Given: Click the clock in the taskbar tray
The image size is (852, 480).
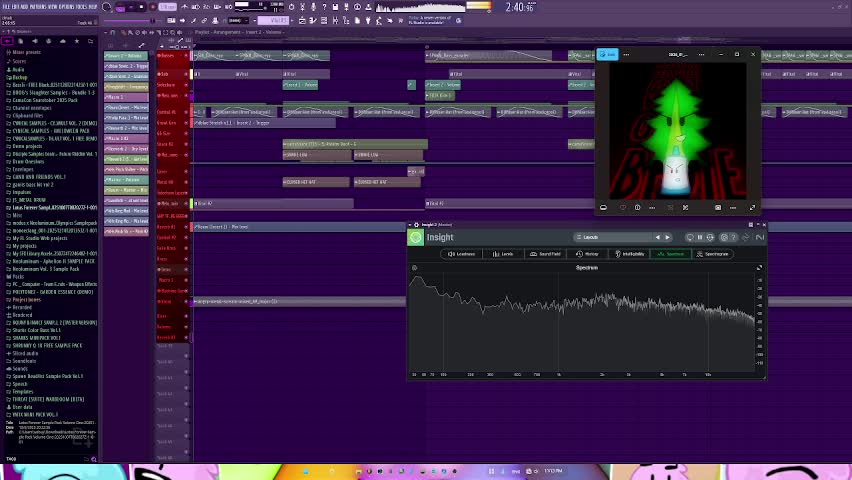Looking at the screenshot, I should [553, 471].
